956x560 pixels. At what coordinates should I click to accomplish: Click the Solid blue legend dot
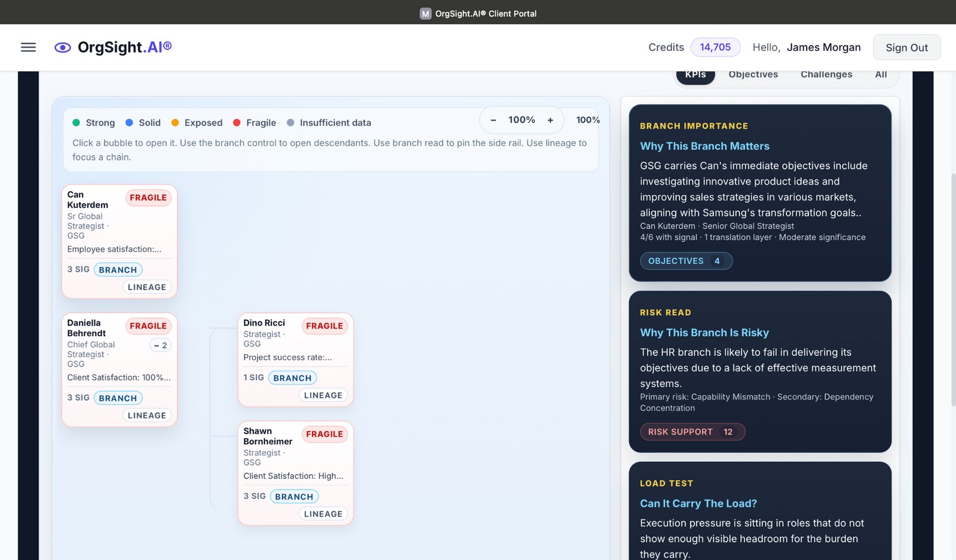coord(129,123)
